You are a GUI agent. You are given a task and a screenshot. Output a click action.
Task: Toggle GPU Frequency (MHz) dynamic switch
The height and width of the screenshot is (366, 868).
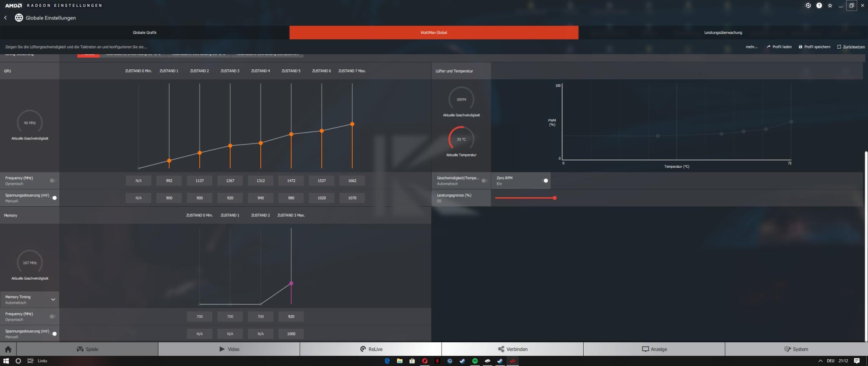click(x=53, y=180)
